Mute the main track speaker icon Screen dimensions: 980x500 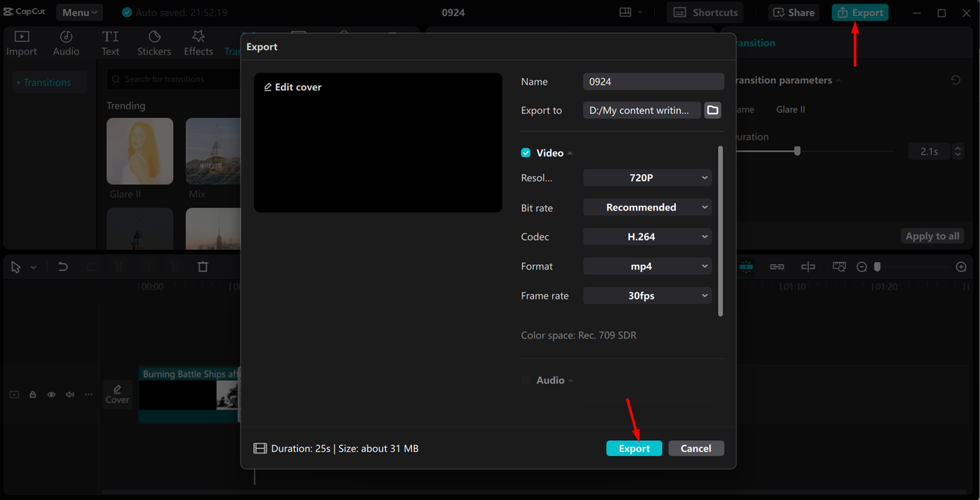(70, 394)
